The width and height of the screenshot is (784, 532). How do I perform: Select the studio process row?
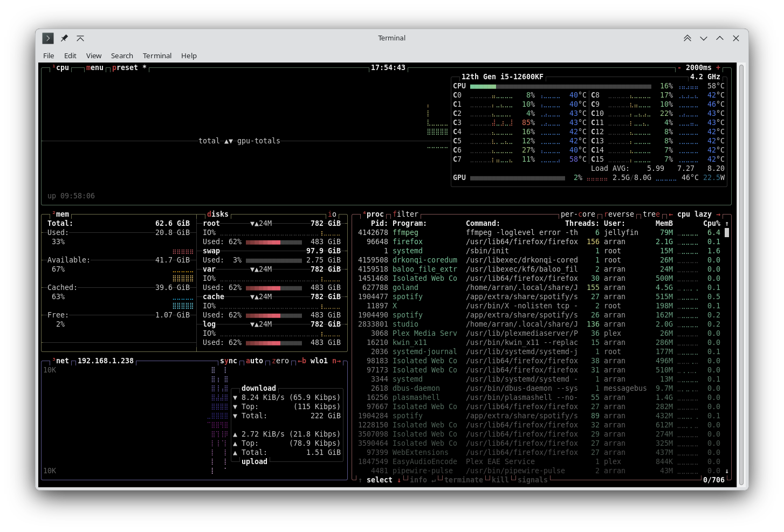point(539,324)
